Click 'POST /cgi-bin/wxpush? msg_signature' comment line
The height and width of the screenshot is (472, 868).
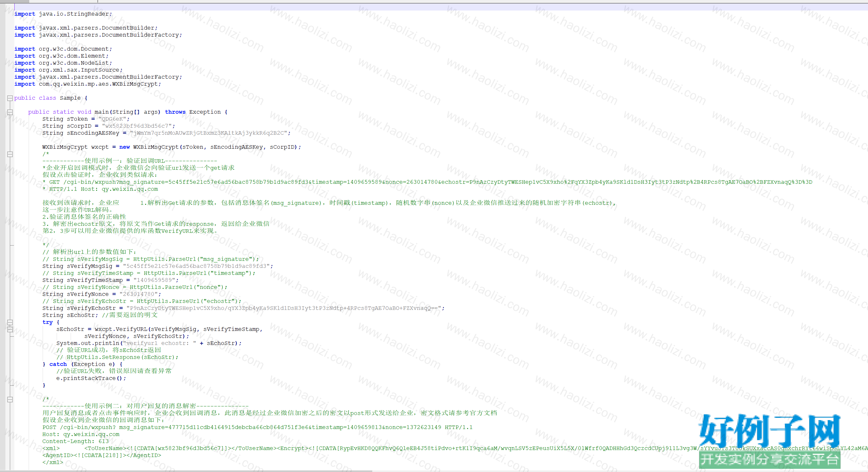click(x=257, y=427)
